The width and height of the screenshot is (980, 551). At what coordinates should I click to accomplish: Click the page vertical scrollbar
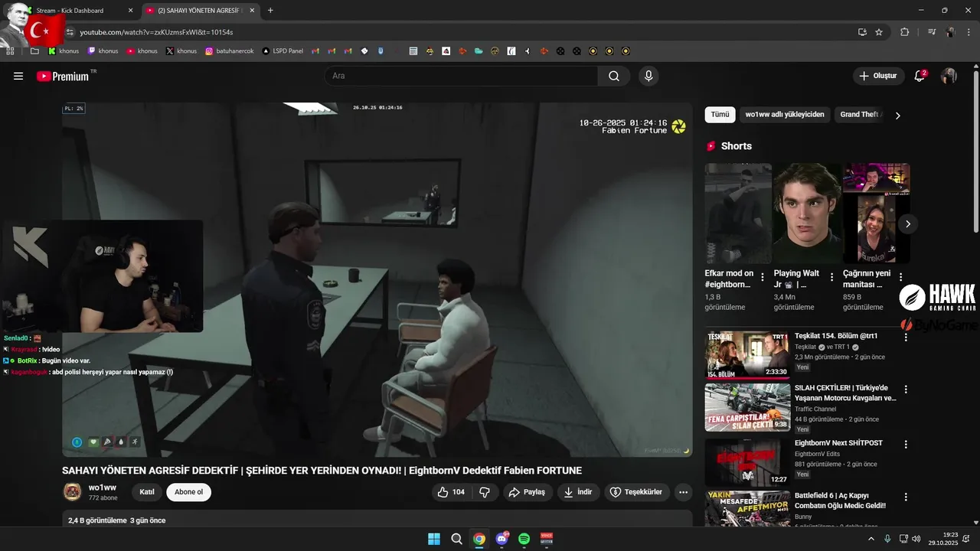pyautogui.click(x=975, y=153)
